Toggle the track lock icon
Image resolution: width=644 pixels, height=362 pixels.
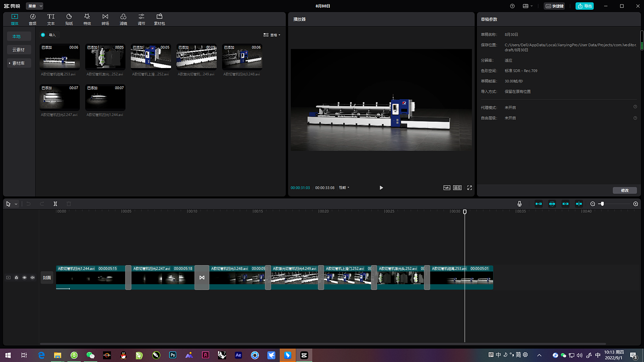tap(17, 277)
